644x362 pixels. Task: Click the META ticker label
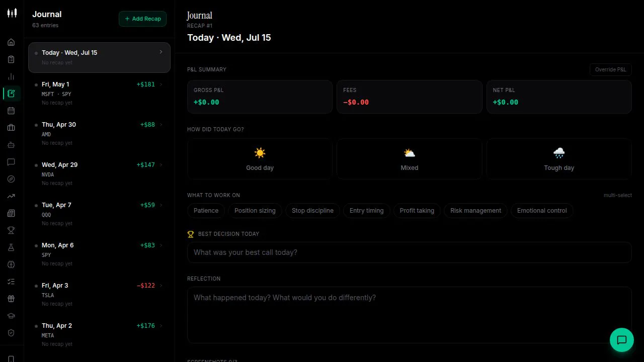(x=48, y=335)
